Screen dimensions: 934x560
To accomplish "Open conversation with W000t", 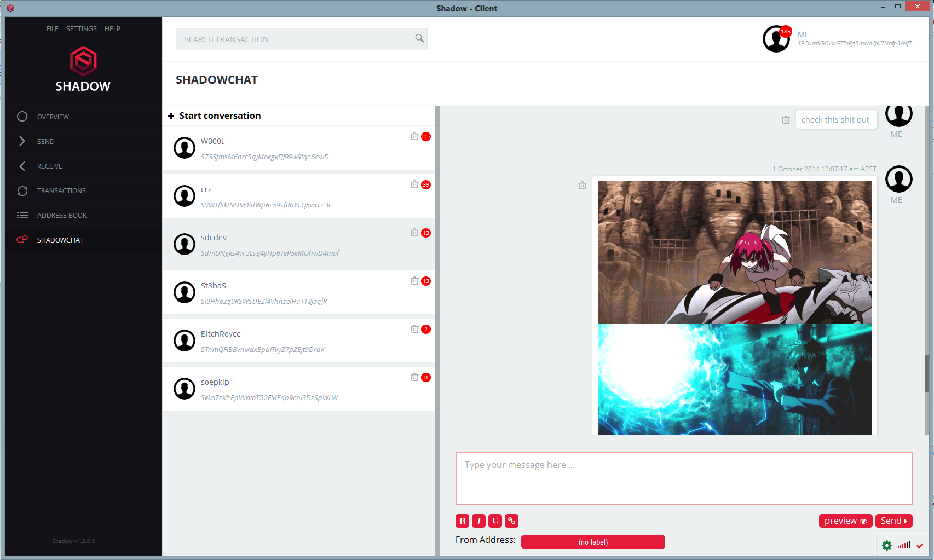I will tap(299, 148).
